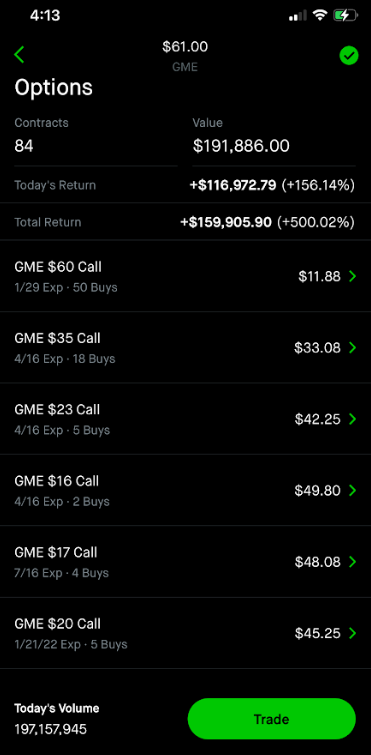Open chevron next to $11.88 price
Image resolution: width=371 pixels, height=755 pixels.
353,276
